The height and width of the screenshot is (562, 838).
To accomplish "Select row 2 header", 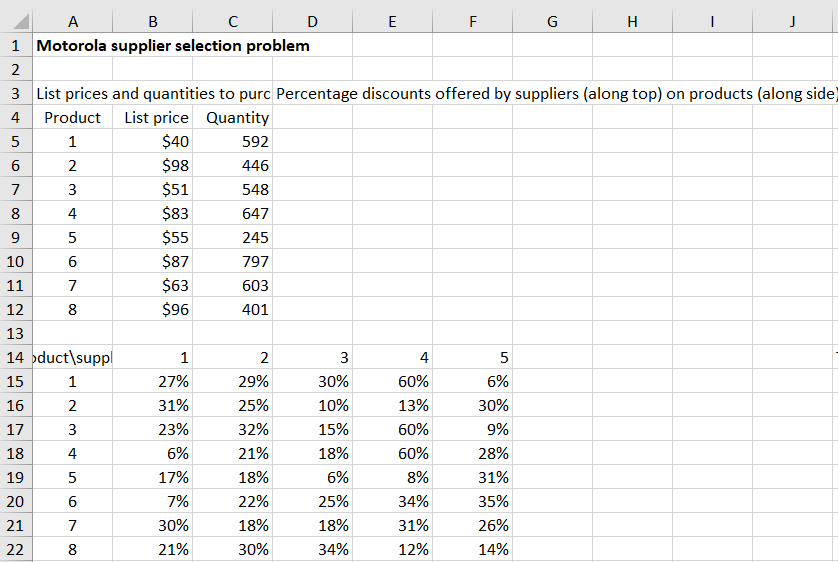I will tap(15, 69).
